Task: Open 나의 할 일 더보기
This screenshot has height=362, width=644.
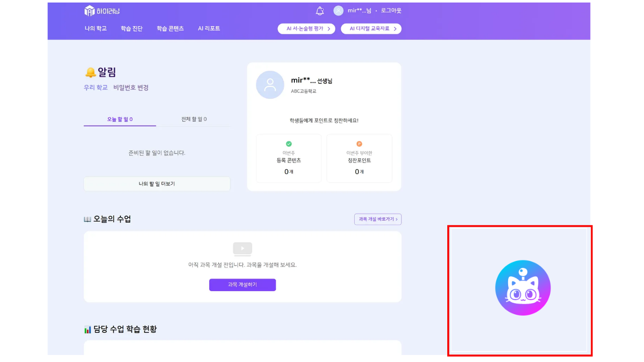Action: 156,184
